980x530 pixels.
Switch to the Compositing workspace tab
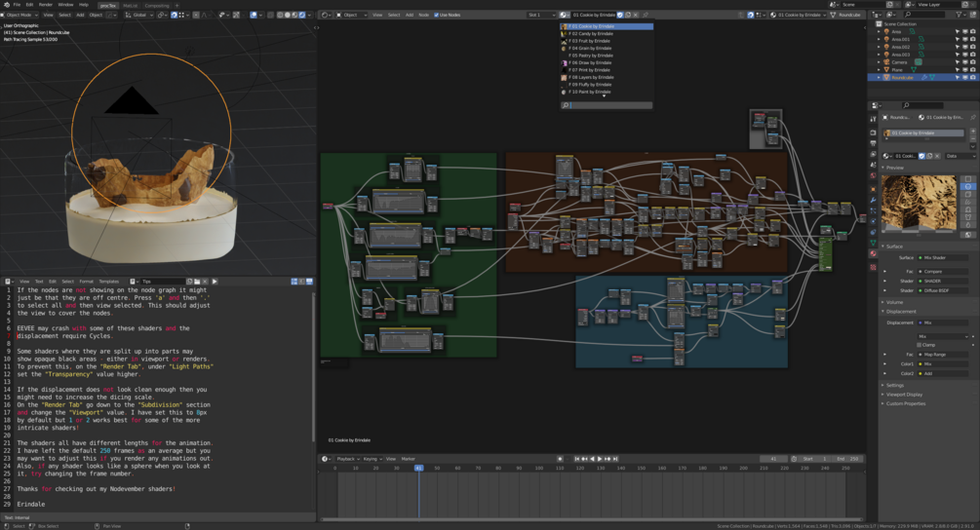pos(156,5)
